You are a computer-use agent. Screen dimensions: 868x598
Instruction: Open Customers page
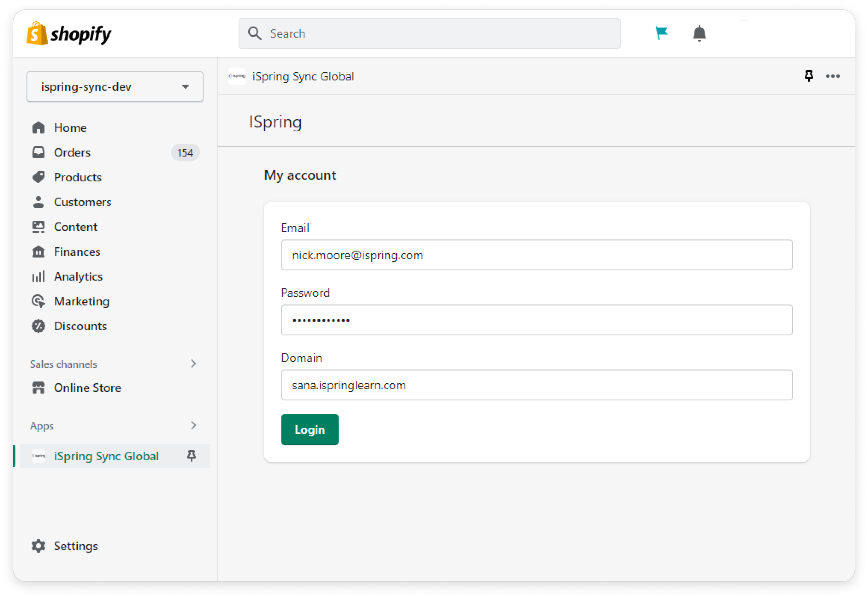tap(82, 202)
